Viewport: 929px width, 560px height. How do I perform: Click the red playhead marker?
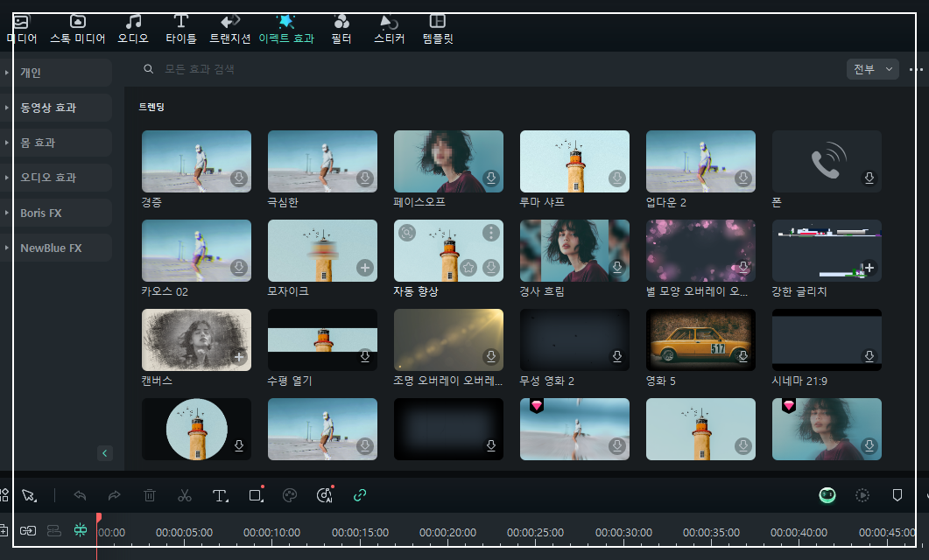click(x=98, y=518)
